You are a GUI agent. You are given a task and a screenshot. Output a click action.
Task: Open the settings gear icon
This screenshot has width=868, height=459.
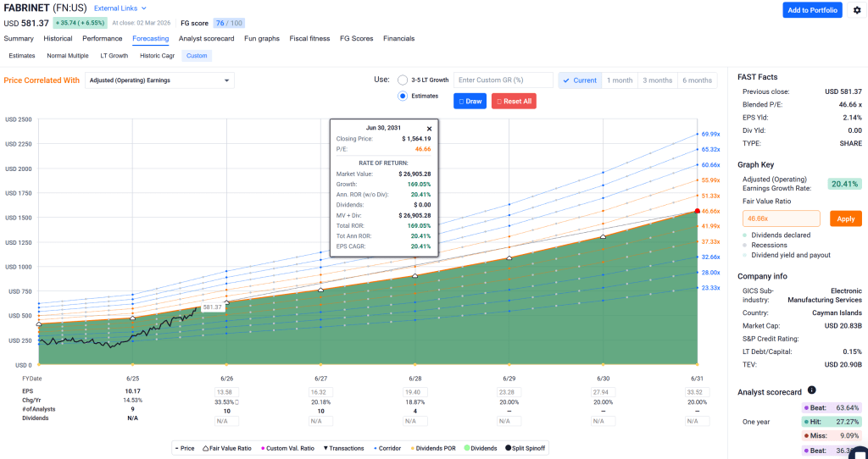click(x=856, y=10)
